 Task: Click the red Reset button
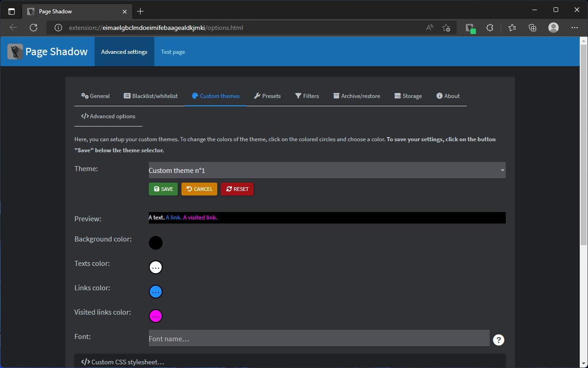tap(237, 189)
